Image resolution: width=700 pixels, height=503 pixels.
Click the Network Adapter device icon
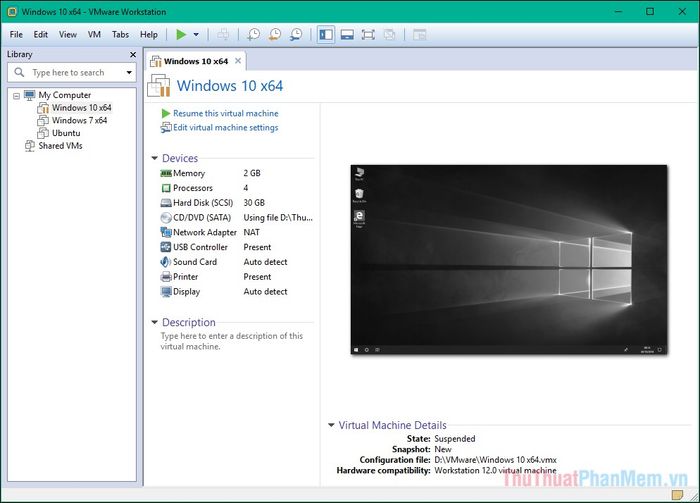click(x=166, y=232)
